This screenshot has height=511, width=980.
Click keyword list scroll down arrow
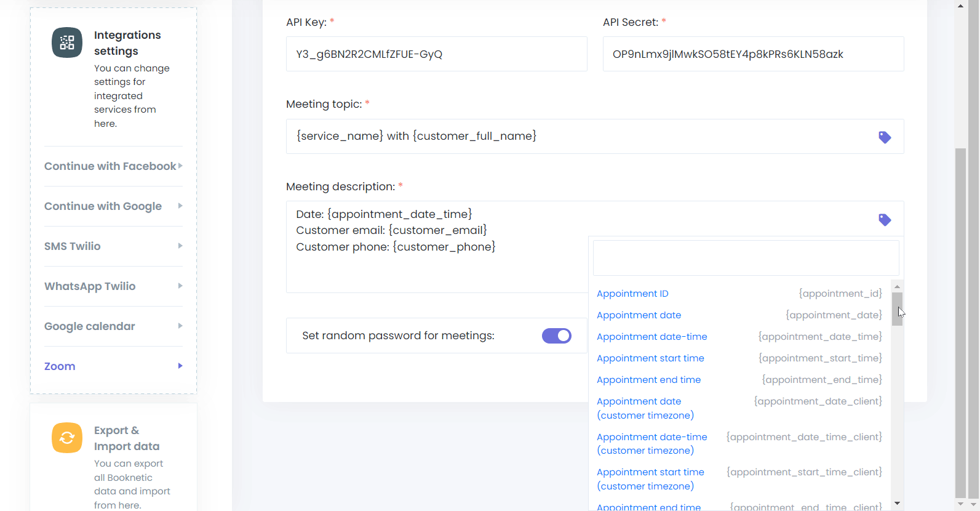(897, 504)
